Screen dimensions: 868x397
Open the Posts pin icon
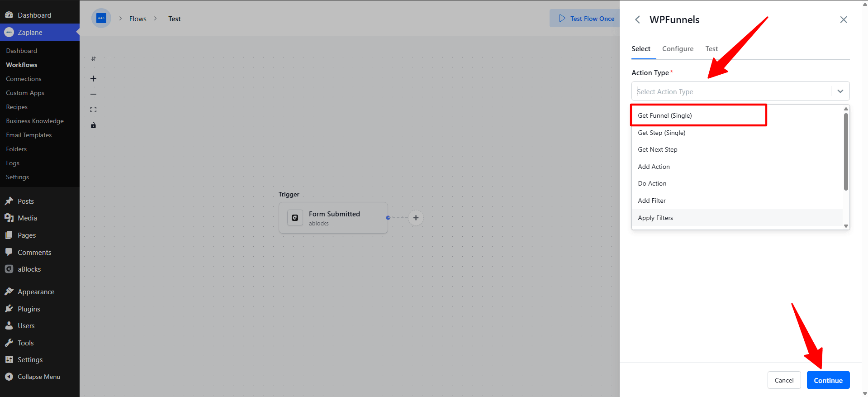pyautogui.click(x=9, y=201)
